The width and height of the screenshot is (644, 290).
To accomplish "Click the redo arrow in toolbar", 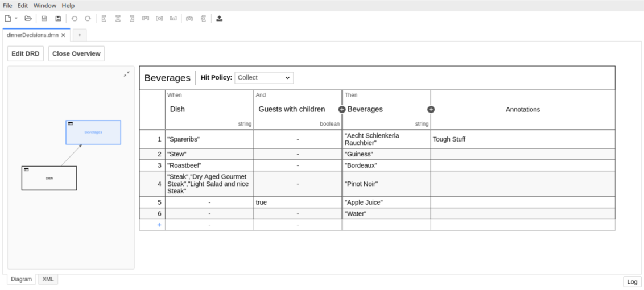I will coord(88,19).
